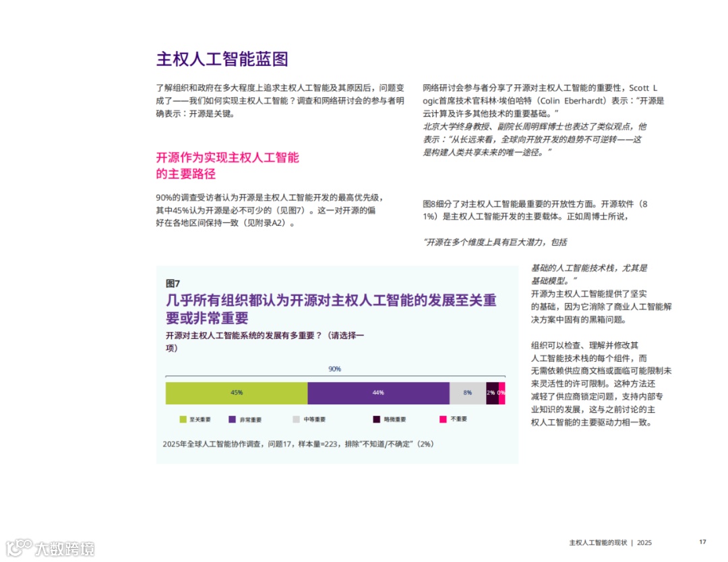The width and height of the screenshot is (728, 562).
Task: Click the legend label 非常重要
Action: [251, 420]
